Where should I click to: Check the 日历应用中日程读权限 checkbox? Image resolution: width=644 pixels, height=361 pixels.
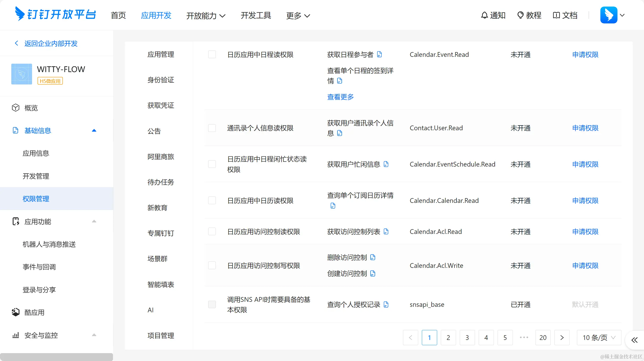(x=212, y=54)
